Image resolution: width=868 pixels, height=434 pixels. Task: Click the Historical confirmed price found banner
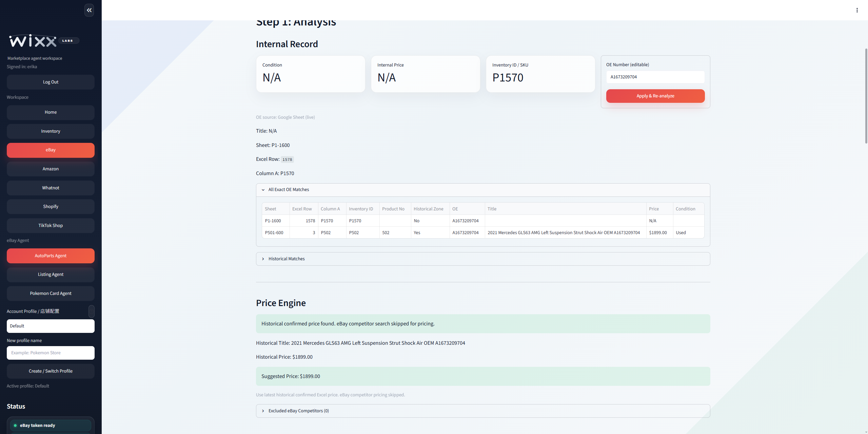[483, 324]
